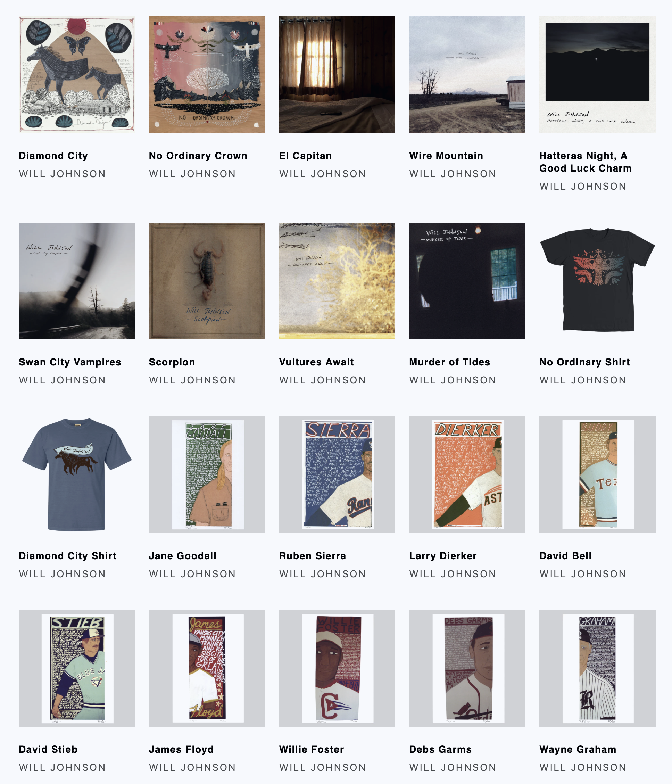Open the Scorpion album cover image
This screenshot has width=672, height=784.
tap(207, 281)
